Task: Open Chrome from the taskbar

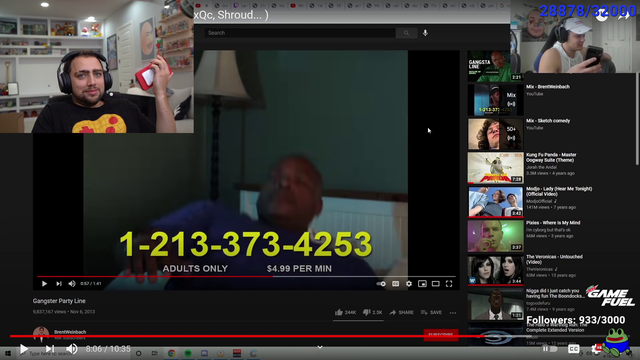Action: [171, 353]
